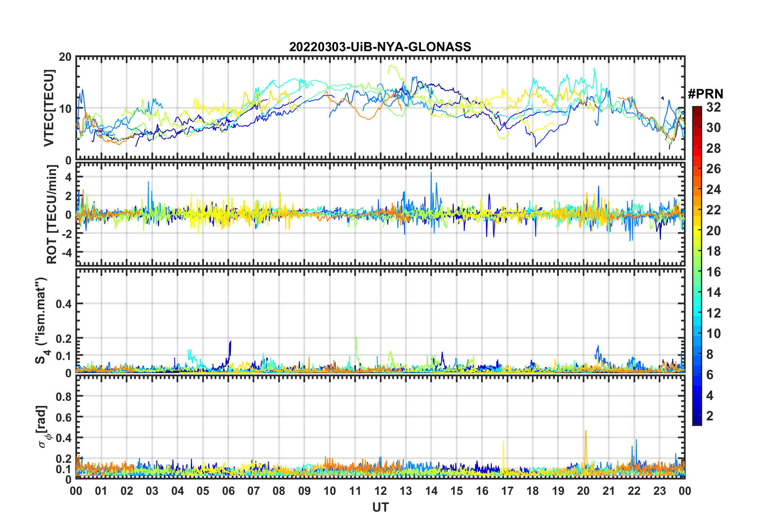Click UT axis tick label 15
This screenshot has height=532, width=761.
coord(457,491)
